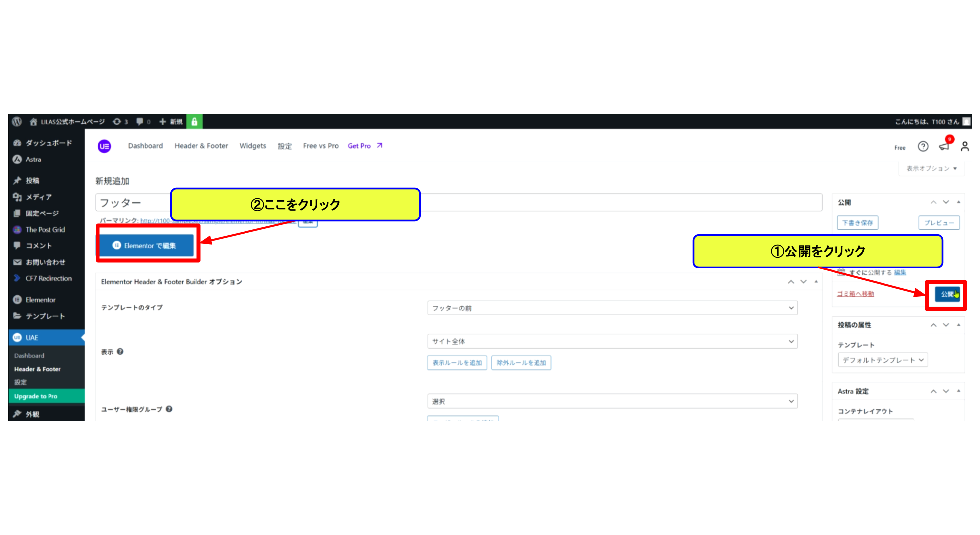Open the comments bubble in admin bar
The height and width of the screenshot is (535, 980).
click(x=143, y=122)
